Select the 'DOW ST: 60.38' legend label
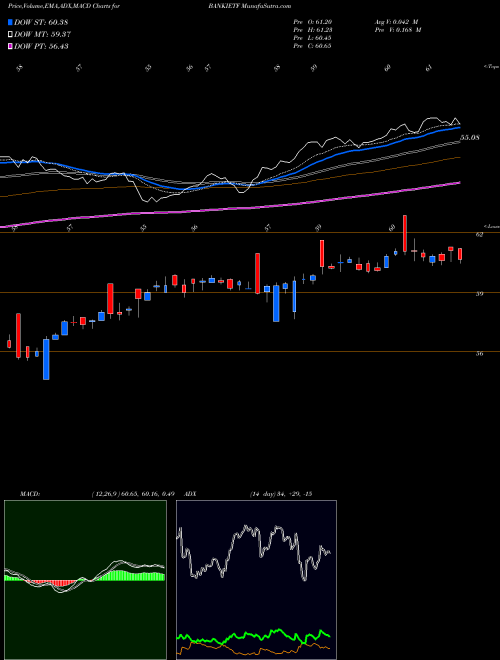Screen dimensions: 500x660 (x=41, y=22)
